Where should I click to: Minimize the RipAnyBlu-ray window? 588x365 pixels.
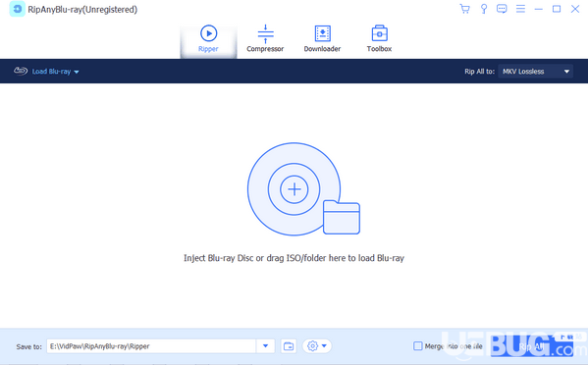539,9
